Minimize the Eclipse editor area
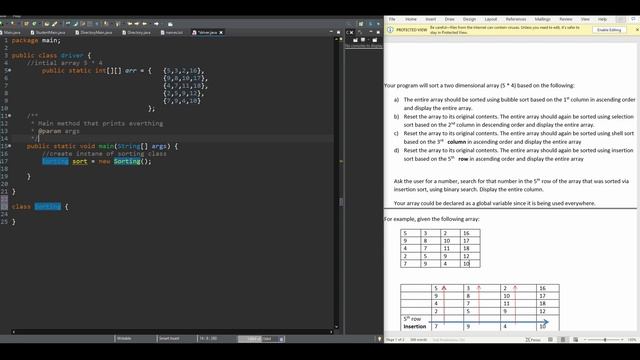Viewport: 640px width, 360px height. pyautogui.click(x=331, y=32)
